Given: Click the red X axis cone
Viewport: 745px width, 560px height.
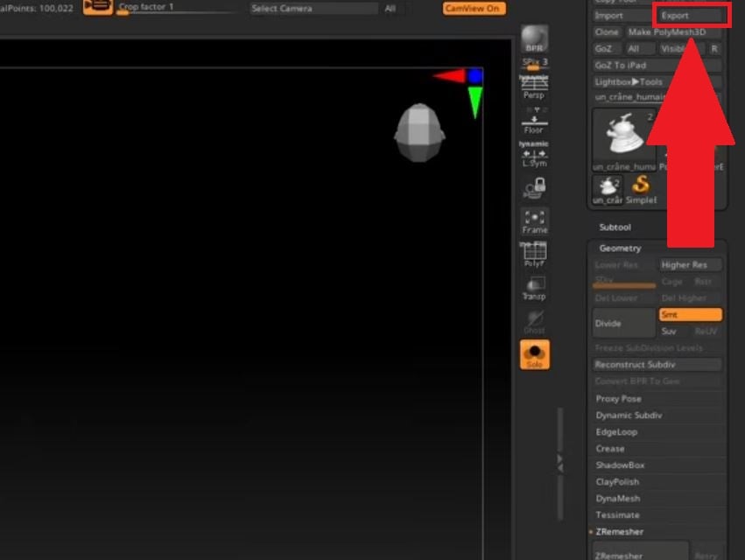Looking at the screenshot, I should [449, 76].
